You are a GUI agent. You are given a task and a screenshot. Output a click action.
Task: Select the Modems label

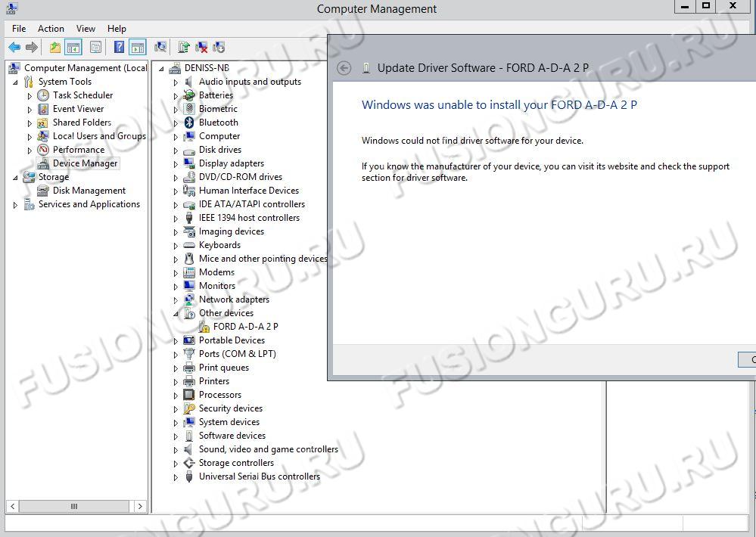click(x=216, y=272)
